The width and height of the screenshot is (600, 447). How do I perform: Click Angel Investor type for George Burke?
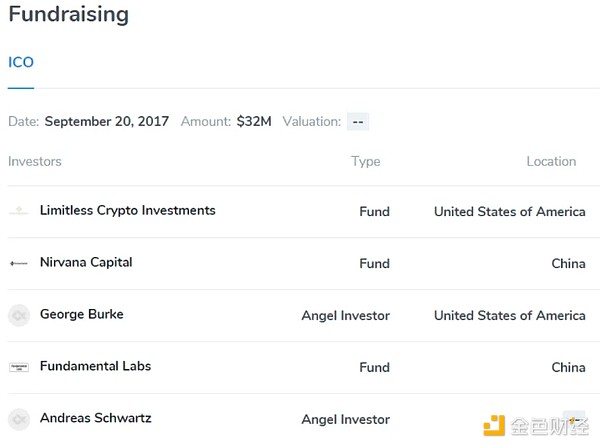pyautogui.click(x=345, y=315)
